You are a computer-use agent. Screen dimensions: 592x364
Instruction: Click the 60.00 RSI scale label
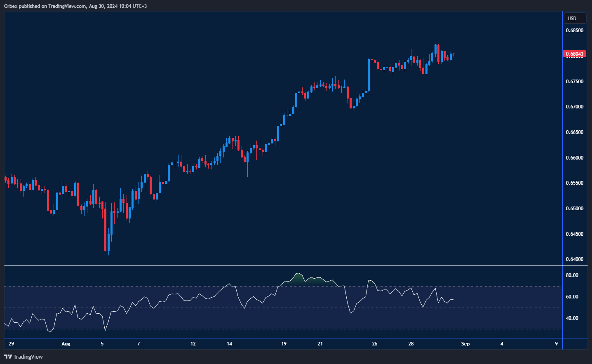point(572,297)
